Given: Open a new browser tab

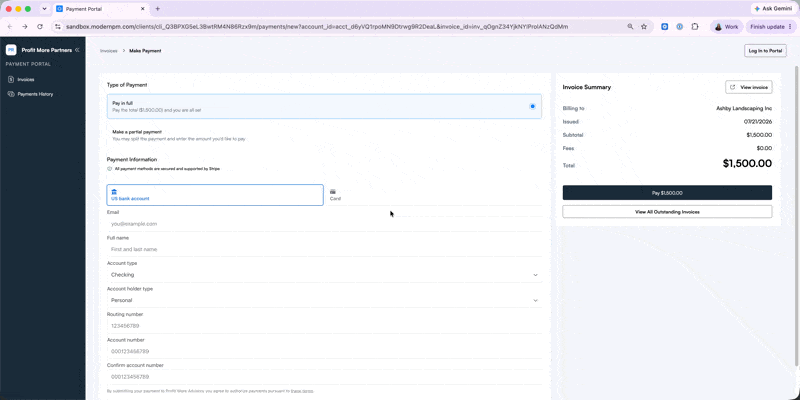Looking at the screenshot, I should 158,9.
